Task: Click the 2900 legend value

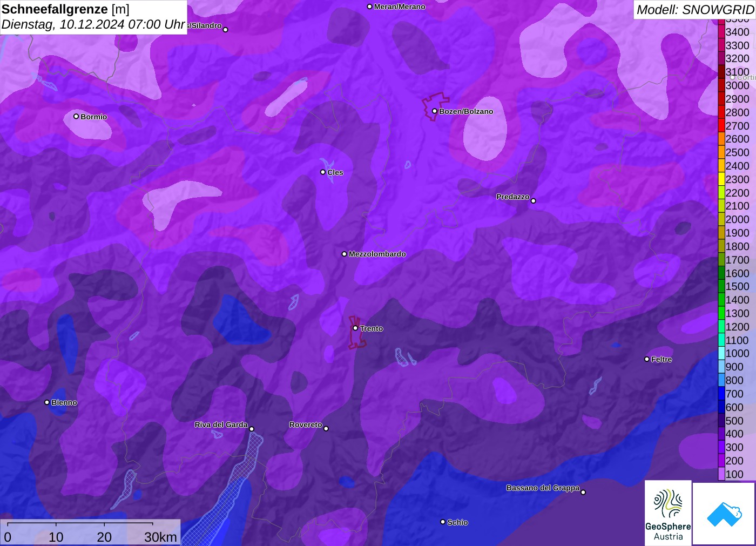Action: coord(737,99)
